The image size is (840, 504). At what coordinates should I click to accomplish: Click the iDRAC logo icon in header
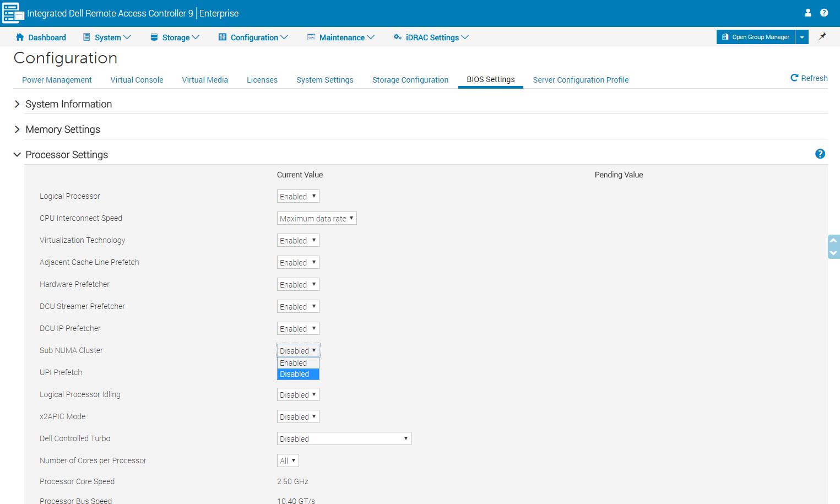(13, 13)
